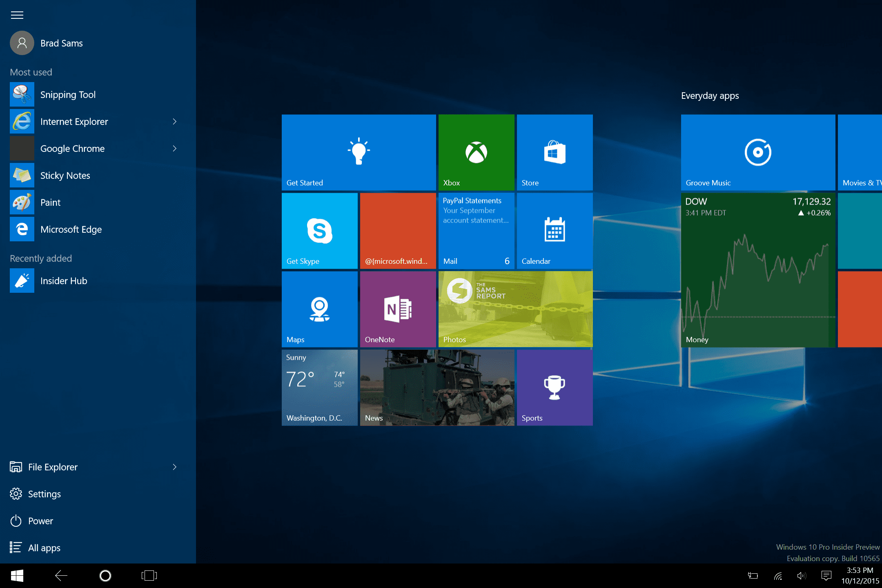This screenshot has width=882, height=588.
Task: Open the Maps tile
Action: pos(319,309)
